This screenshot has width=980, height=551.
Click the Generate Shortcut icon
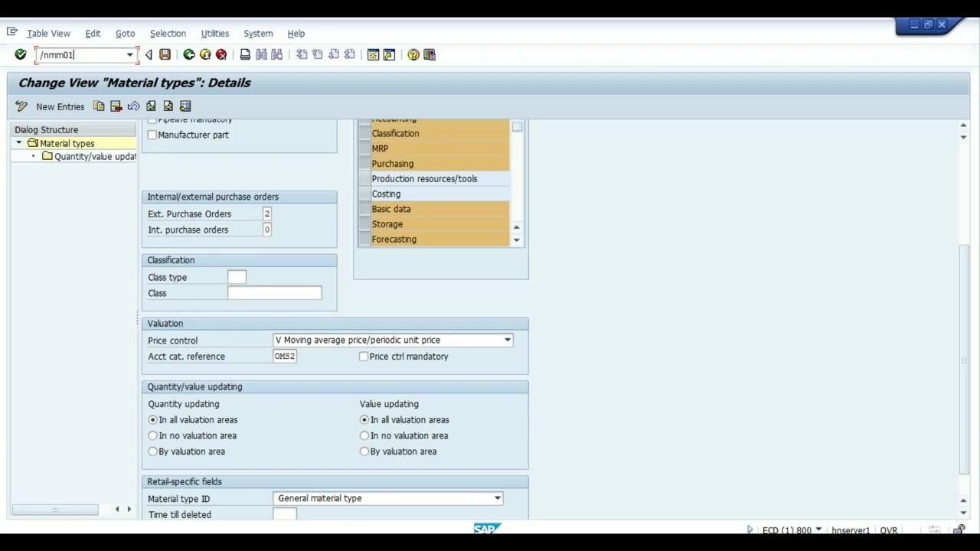389,54
